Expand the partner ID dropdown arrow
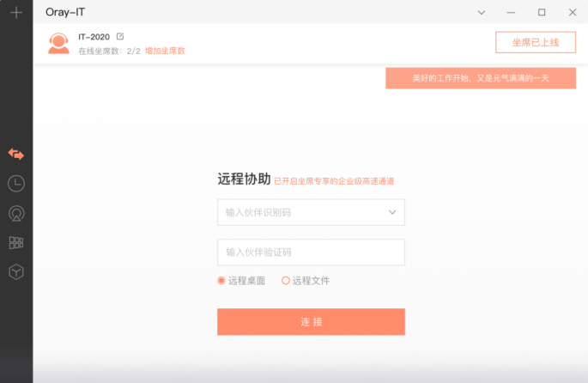This screenshot has width=588, height=383. coord(392,212)
